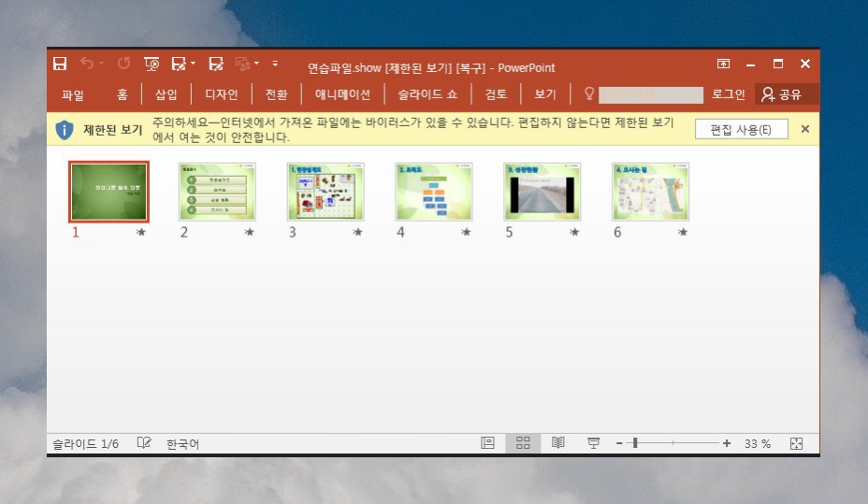Click the slide number 6 label

[617, 232]
